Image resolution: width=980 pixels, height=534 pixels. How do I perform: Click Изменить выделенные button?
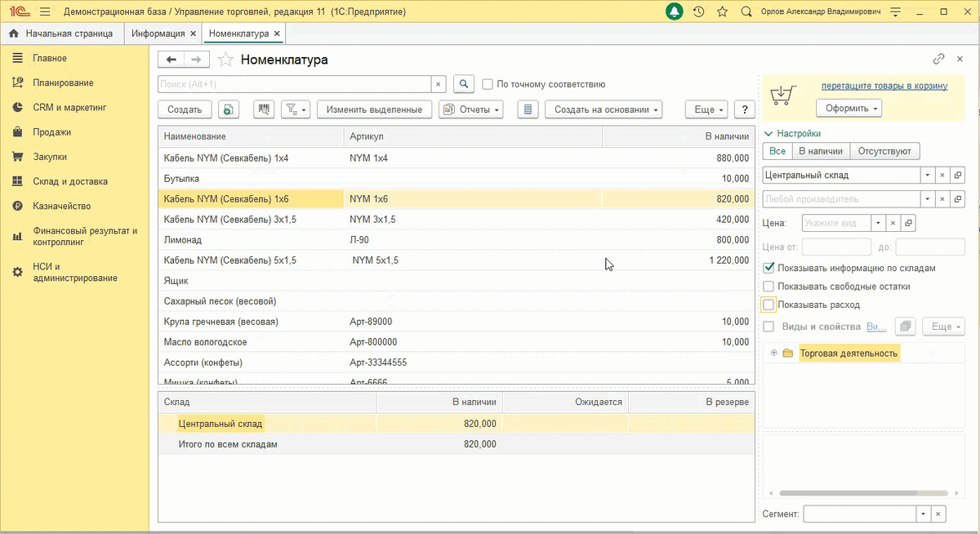374,109
